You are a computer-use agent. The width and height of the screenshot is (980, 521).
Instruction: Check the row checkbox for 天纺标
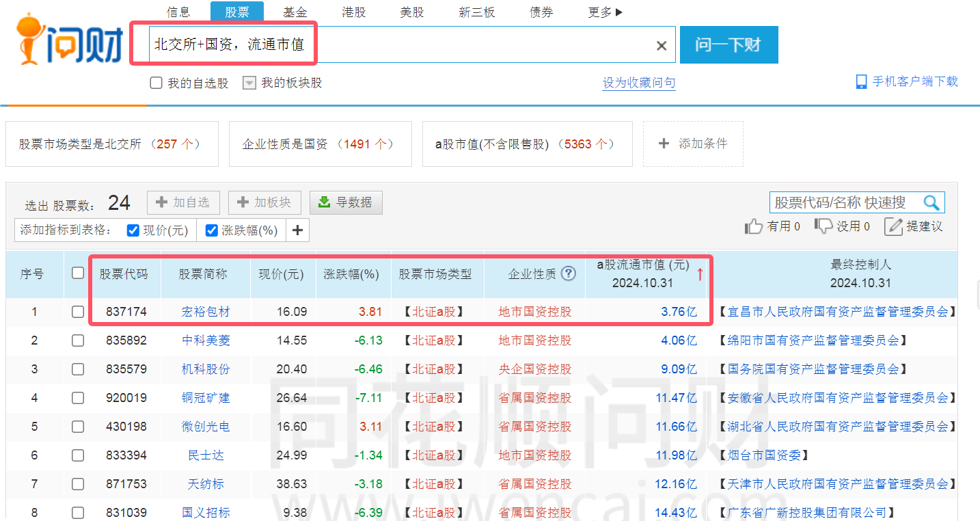[x=78, y=484]
